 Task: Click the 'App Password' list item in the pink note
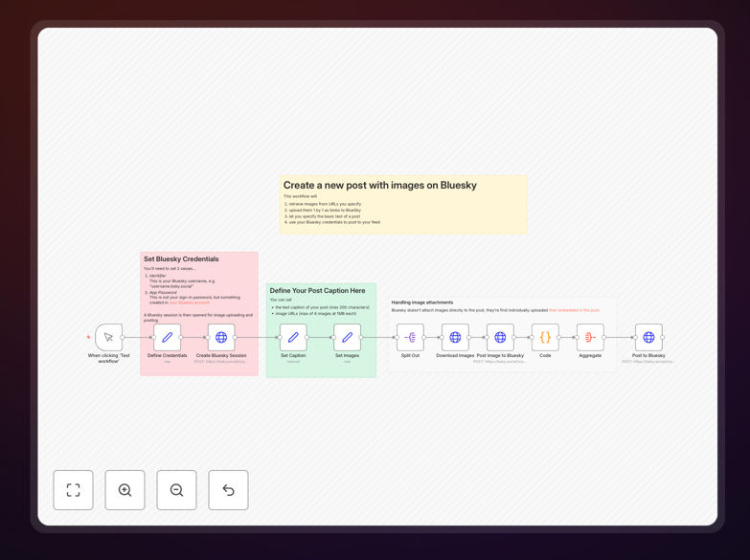pos(163,292)
